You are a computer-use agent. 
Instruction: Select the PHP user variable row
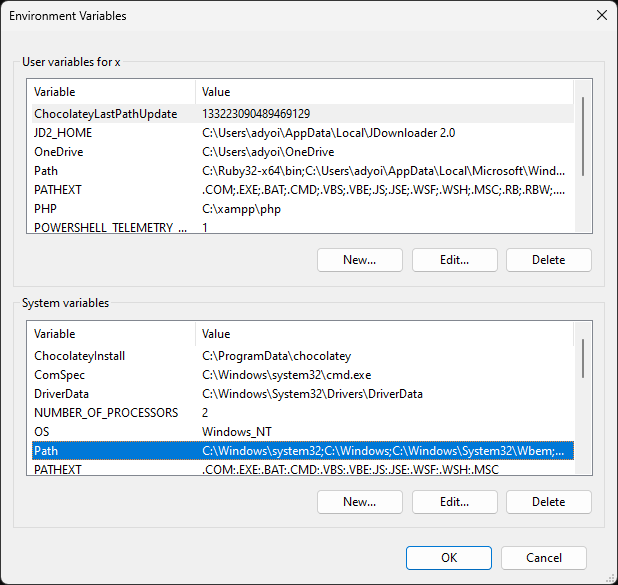[x=303, y=208]
